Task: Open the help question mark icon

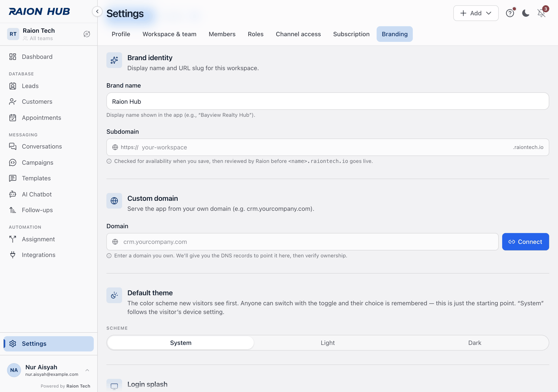Action: coord(510,13)
